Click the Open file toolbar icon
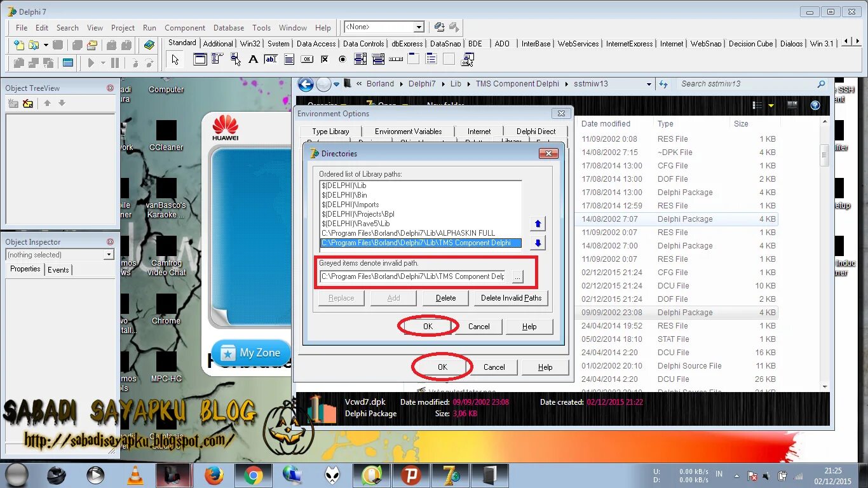Image resolution: width=868 pixels, height=488 pixels. click(x=33, y=45)
